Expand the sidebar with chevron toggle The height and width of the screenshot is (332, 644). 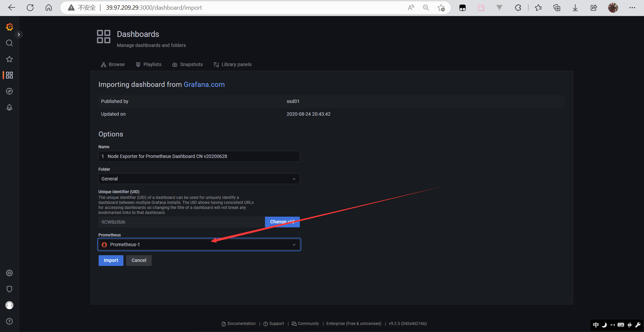coord(19,35)
